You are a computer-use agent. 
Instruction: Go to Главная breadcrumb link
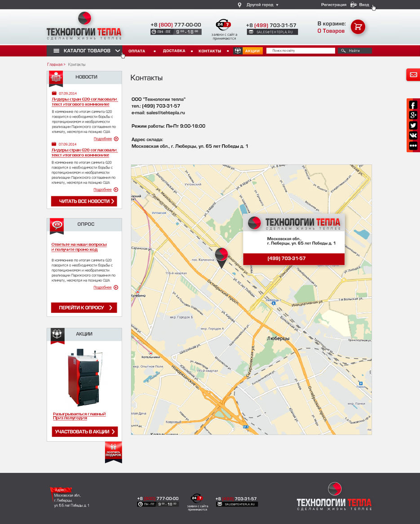(x=54, y=65)
